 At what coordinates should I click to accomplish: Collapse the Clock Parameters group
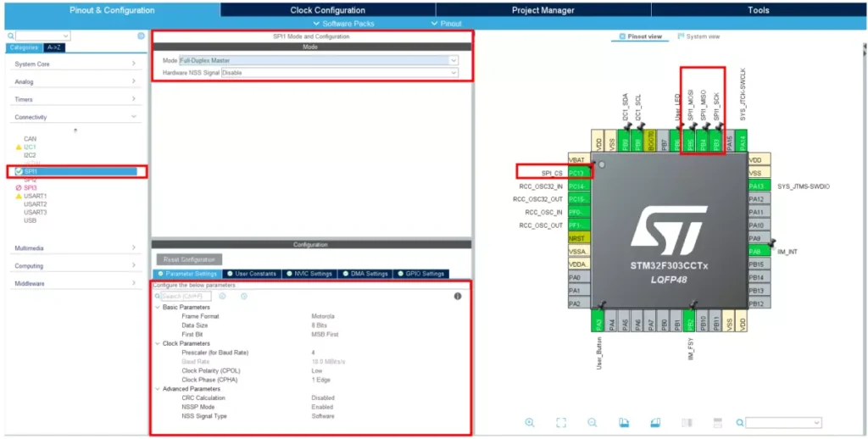tap(157, 343)
